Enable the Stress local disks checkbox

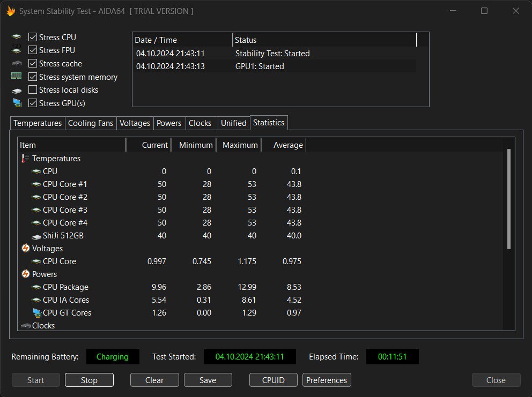click(33, 89)
